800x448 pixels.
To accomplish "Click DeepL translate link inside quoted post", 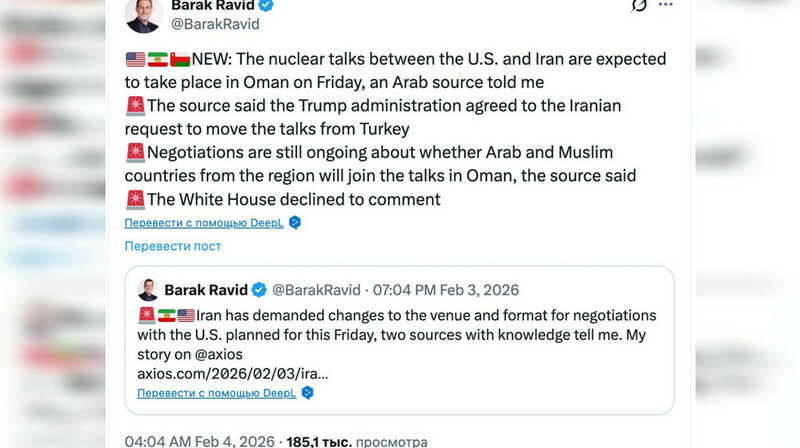I will pyautogui.click(x=217, y=393).
